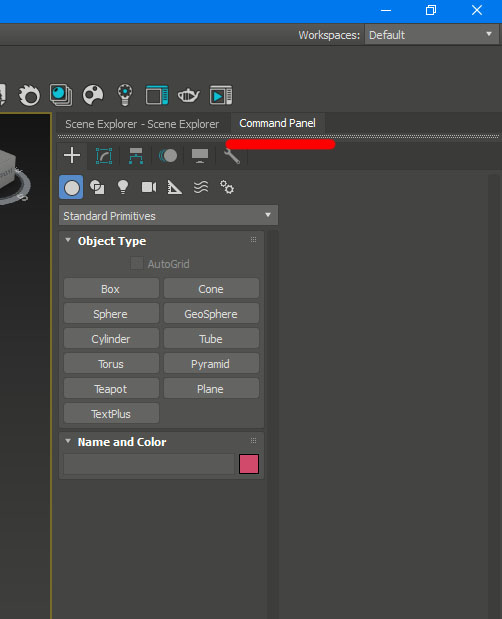Select the Lights category bulb icon
This screenshot has height=619, width=502.
click(x=123, y=187)
